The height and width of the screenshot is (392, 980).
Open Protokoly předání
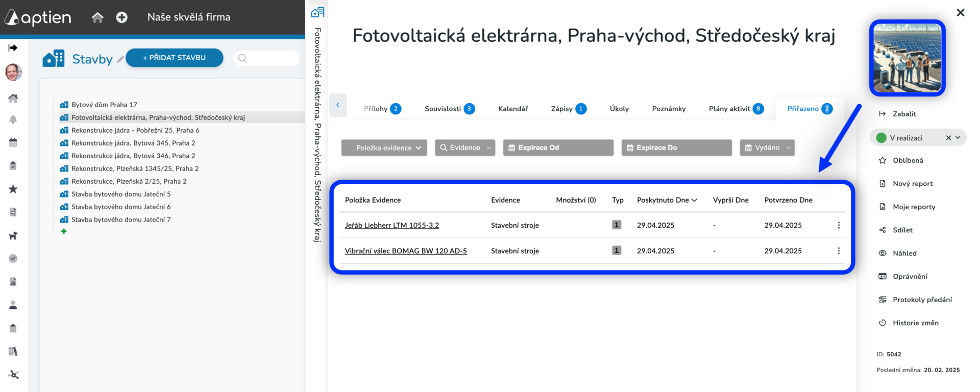click(915, 300)
